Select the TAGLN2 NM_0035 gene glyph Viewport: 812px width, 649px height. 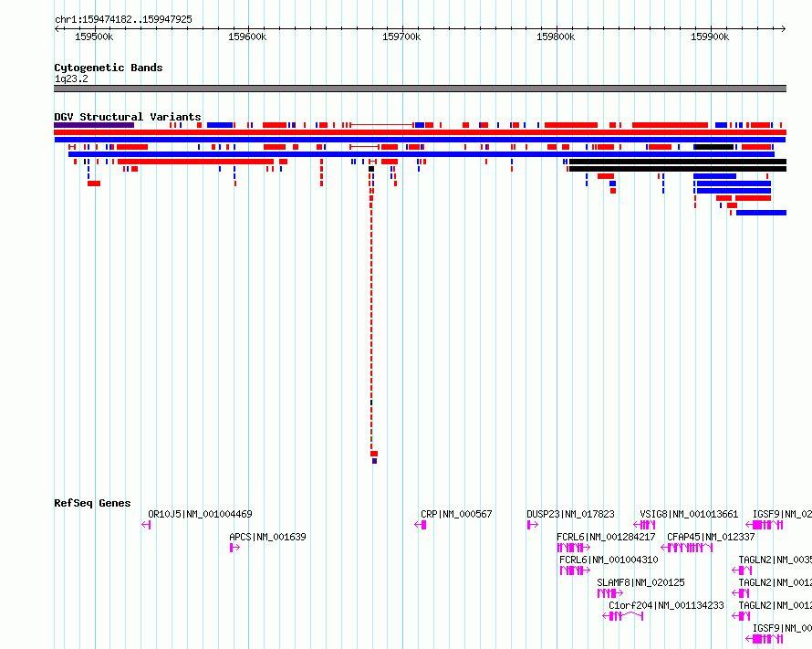tap(742, 570)
